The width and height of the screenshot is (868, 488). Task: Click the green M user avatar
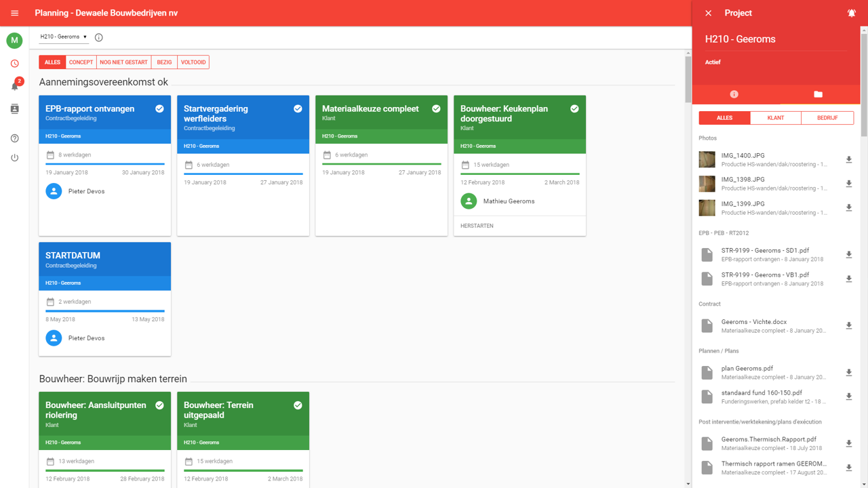(x=14, y=41)
